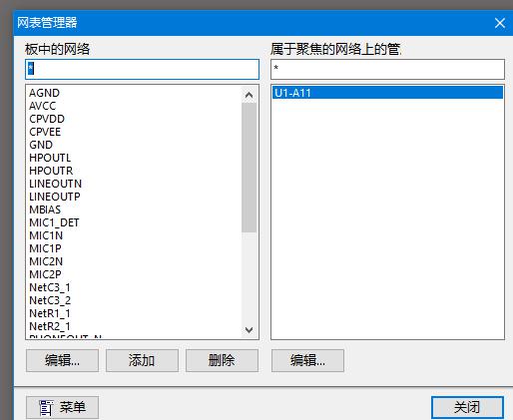
Task: Open 编辑 for nets in board
Action: pyautogui.click(x=62, y=360)
